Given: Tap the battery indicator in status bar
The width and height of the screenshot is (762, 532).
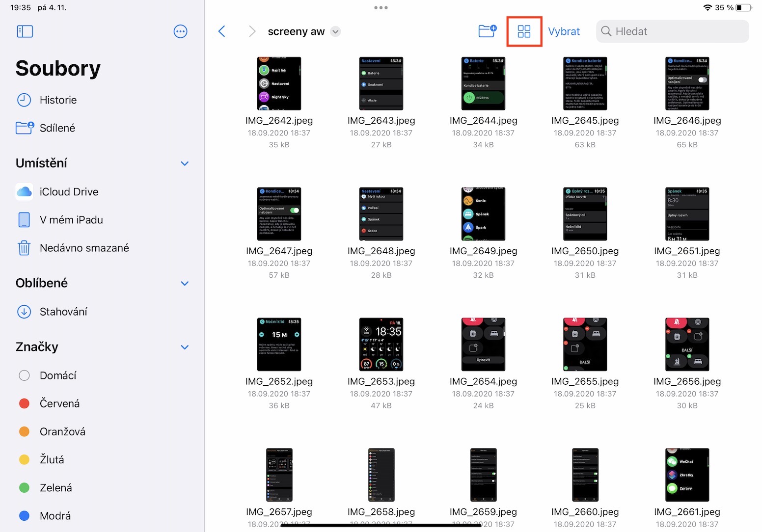Looking at the screenshot, I should coord(744,7).
